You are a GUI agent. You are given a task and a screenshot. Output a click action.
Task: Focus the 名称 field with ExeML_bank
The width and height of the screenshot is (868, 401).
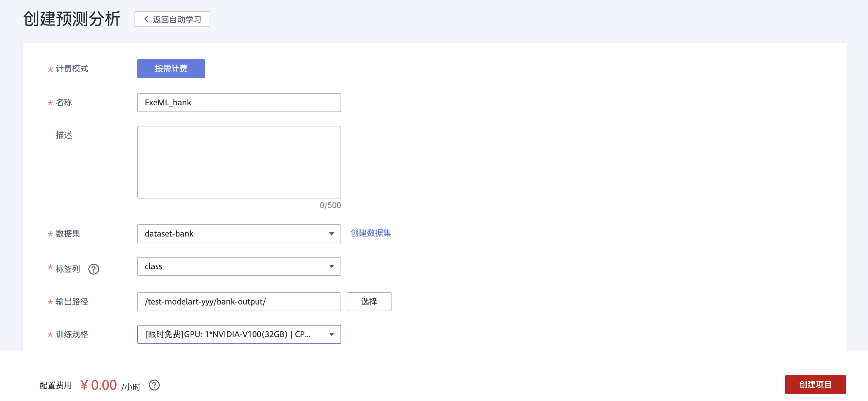[x=239, y=103]
